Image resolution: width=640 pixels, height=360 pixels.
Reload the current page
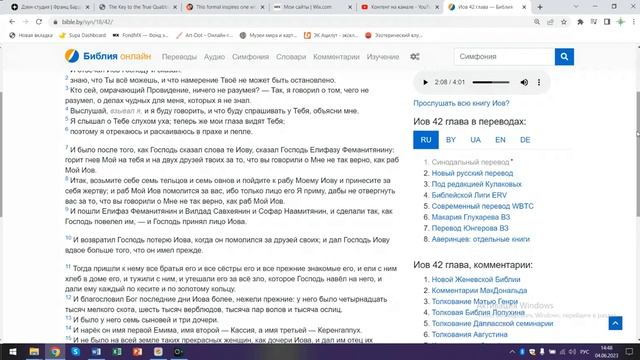click(39, 22)
